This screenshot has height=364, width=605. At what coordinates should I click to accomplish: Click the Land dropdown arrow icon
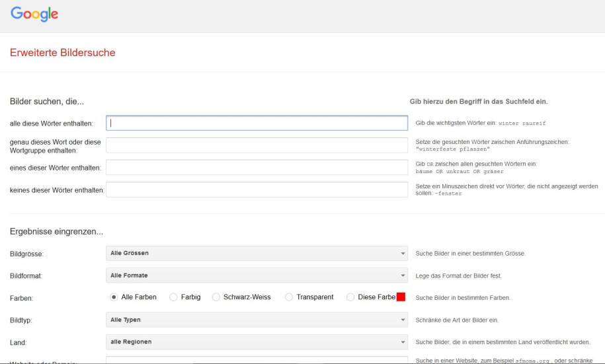tap(403, 342)
